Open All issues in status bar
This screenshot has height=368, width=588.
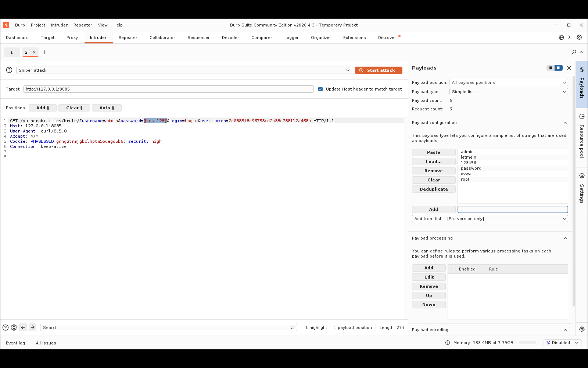(46, 343)
